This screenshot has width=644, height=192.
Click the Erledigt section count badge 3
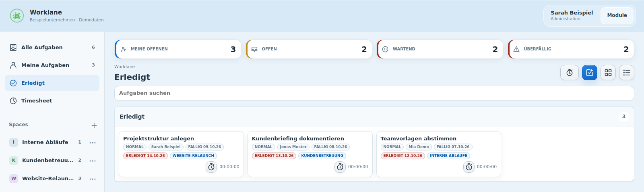624,117
